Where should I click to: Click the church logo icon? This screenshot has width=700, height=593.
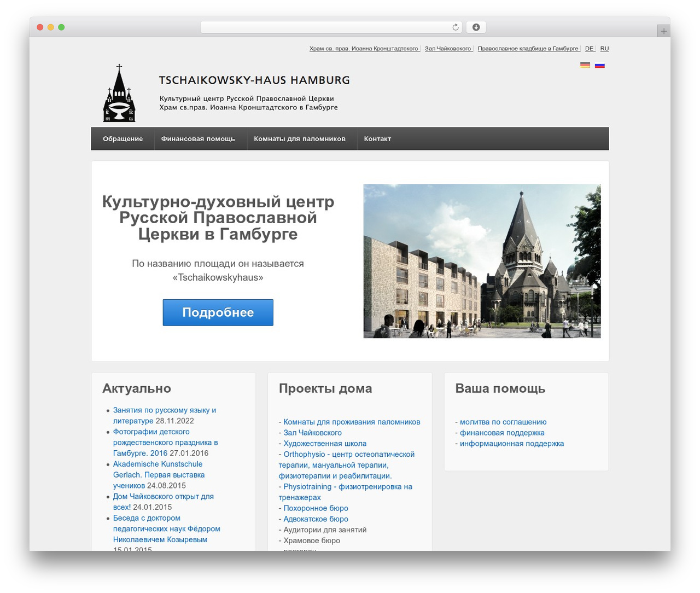[x=119, y=93]
